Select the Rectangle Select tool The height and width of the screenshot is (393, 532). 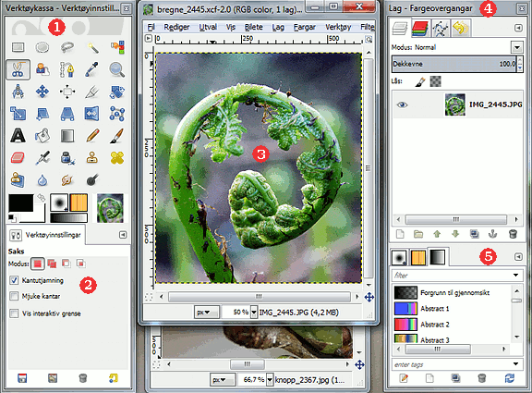point(18,47)
